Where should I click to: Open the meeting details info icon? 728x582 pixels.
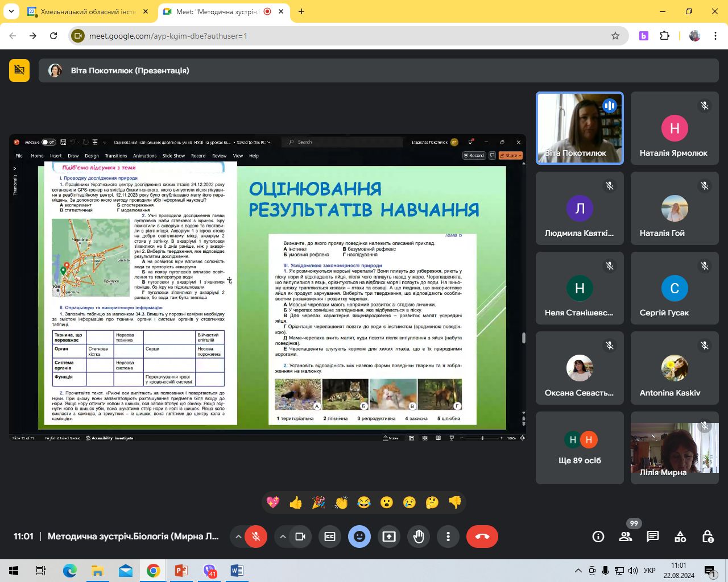[598, 537]
